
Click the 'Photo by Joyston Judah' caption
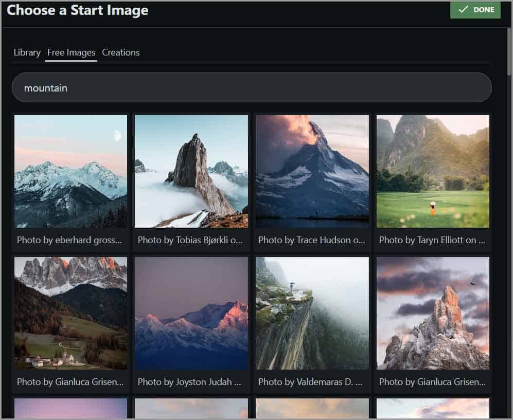click(x=189, y=382)
